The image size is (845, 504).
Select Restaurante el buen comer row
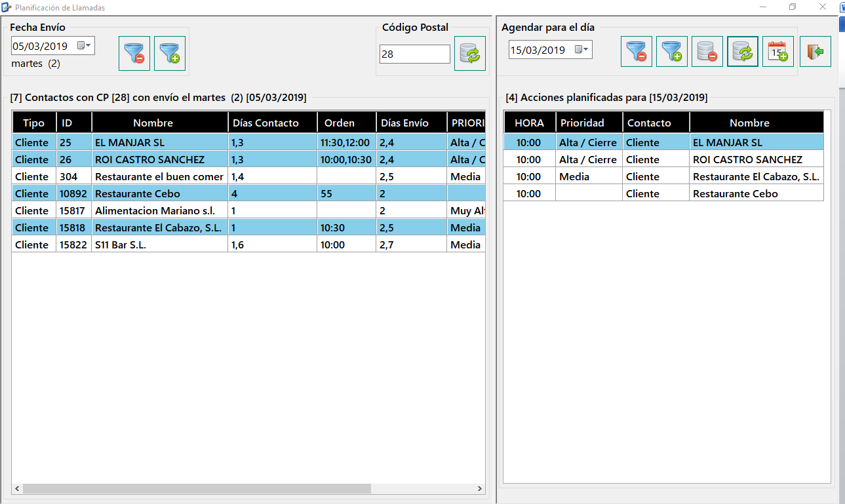click(249, 176)
